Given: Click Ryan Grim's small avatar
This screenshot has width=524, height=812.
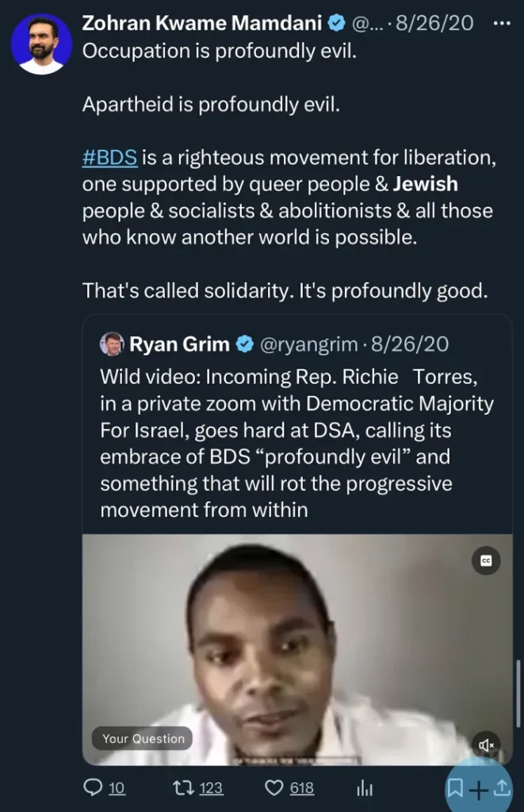Looking at the screenshot, I should click(x=112, y=344).
